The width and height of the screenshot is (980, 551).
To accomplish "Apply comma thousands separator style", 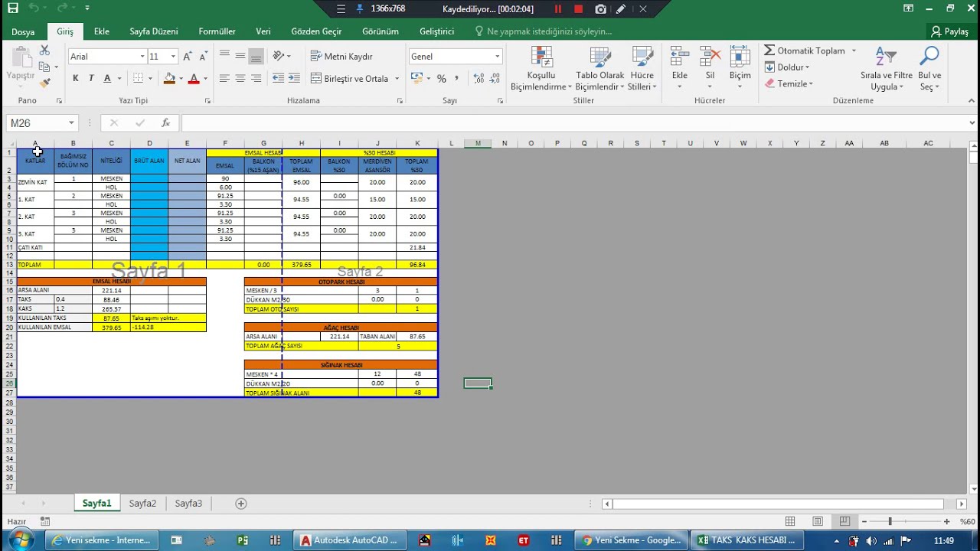I will pos(457,78).
